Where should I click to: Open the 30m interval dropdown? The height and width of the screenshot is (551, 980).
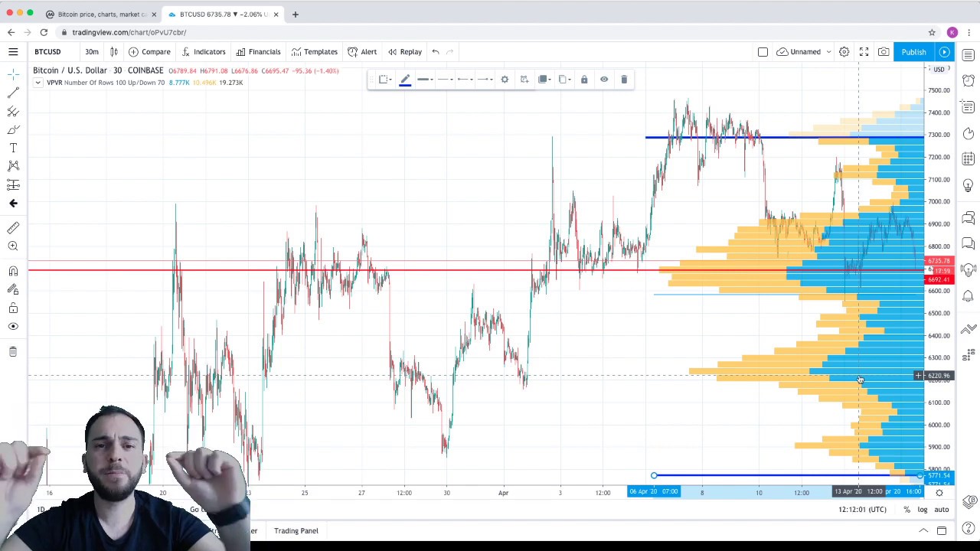click(x=91, y=51)
